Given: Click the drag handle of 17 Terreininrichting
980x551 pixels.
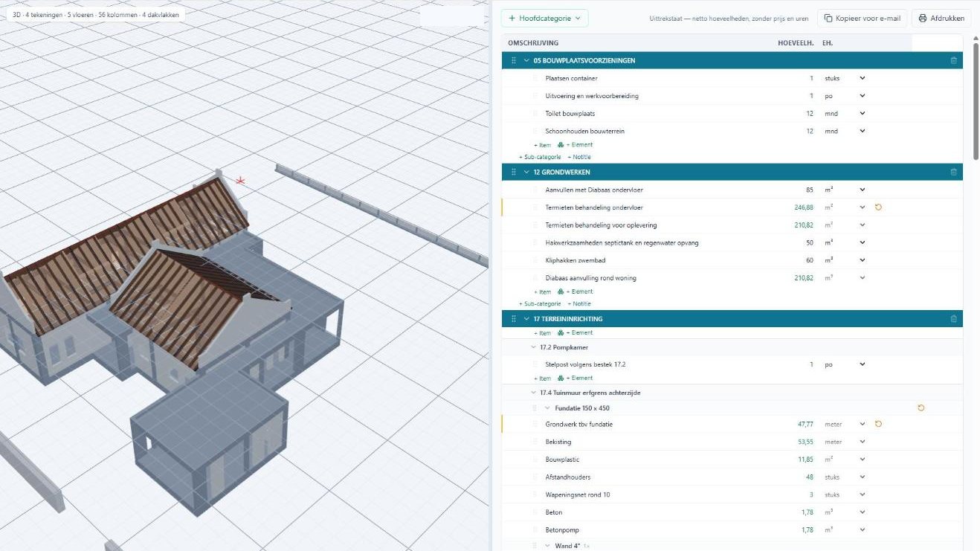Looking at the screenshot, I should click(x=513, y=319).
